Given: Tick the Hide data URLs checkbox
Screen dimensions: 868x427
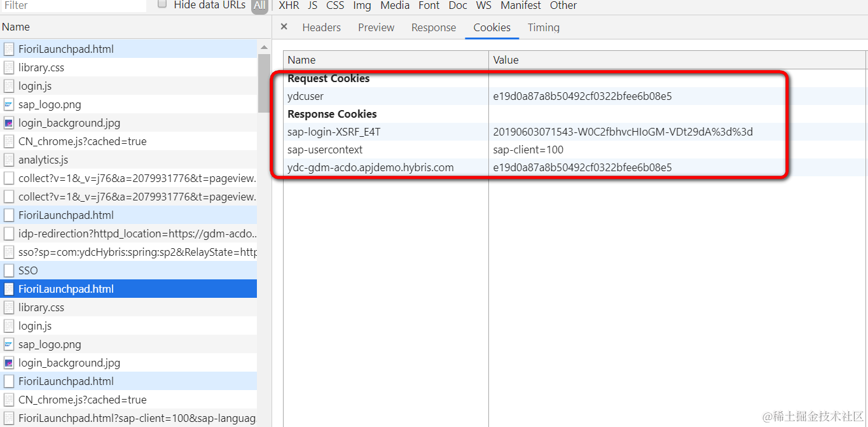Looking at the screenshot, I should (162, 4).
